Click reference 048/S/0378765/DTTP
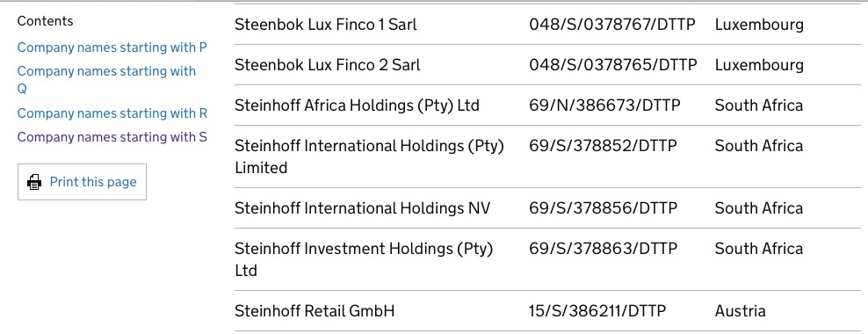This screenshot has height=334, width=868. [x=613, y=65]
